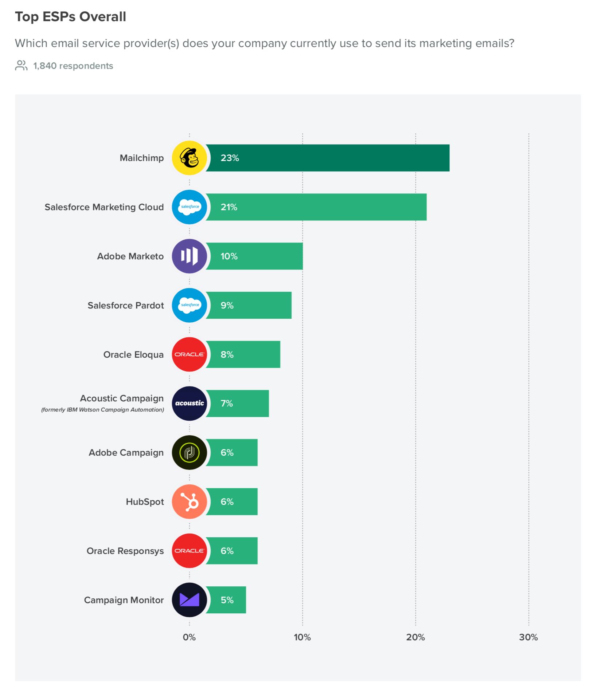The height and width of the screenshot is (700, 594).
Task: Select the Oracle Eloqua red logo
Action: (x=189, y=354)
